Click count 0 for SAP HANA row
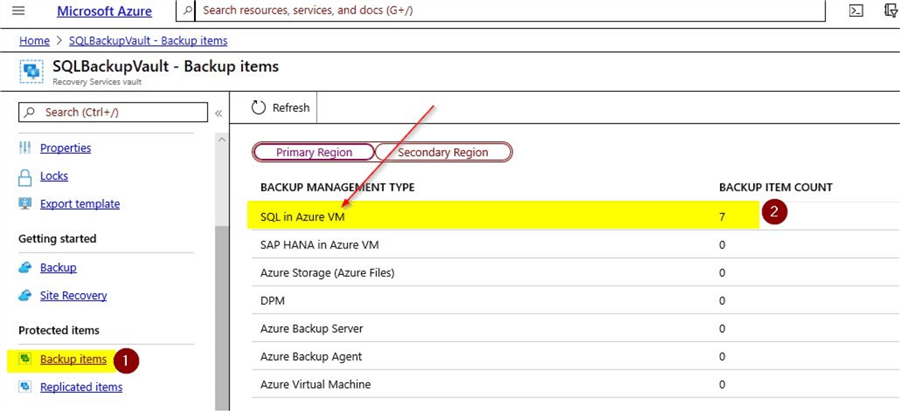This screenshot has height=411, width=900. coord(722,245)
